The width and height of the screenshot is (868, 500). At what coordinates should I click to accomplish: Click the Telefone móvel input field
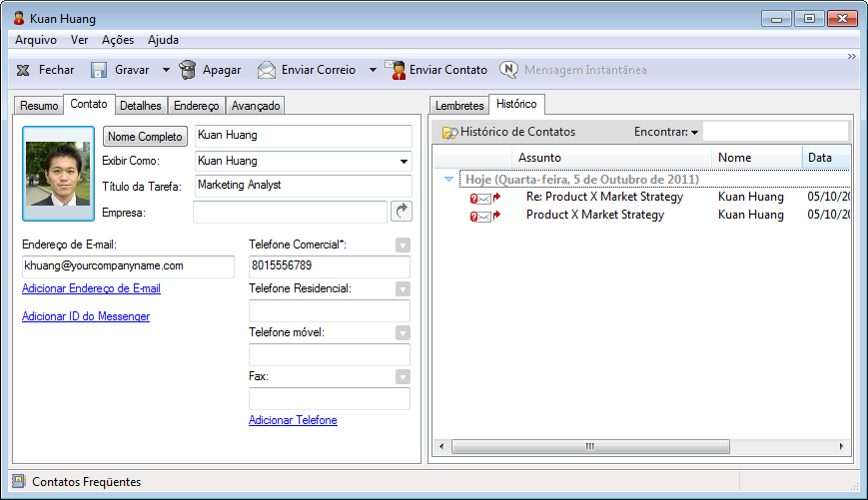pyautogui.click(x=330, y=354)
